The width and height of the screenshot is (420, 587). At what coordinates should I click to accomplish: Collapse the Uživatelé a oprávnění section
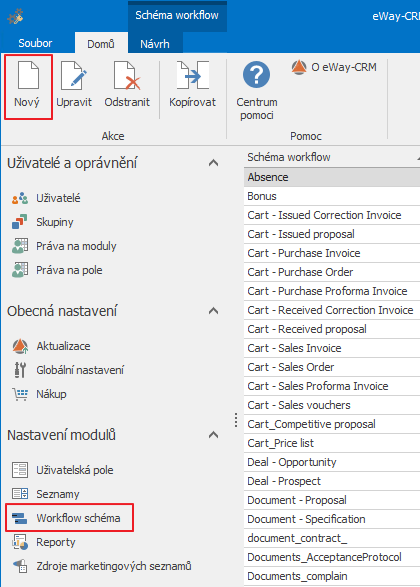pos(213,163)
